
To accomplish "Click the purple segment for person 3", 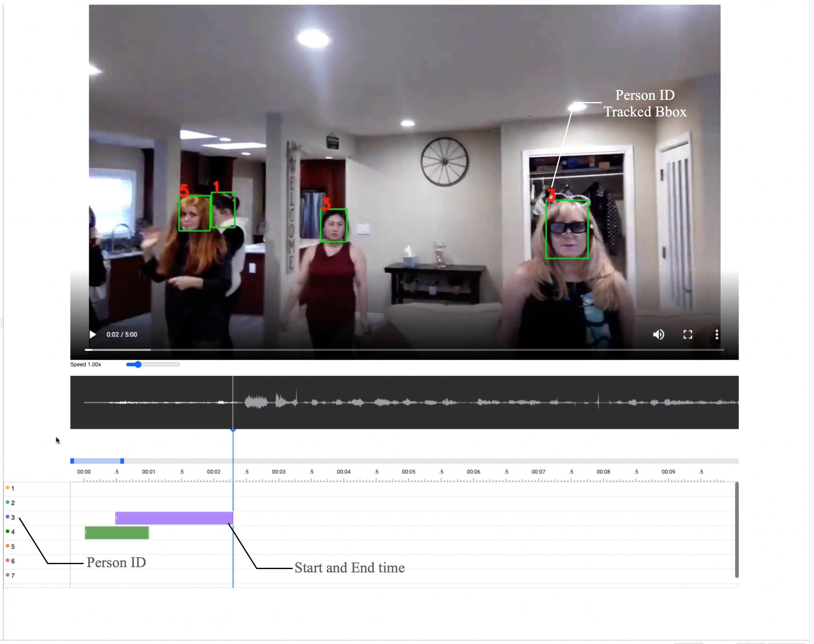I will [x=174, y=518].
